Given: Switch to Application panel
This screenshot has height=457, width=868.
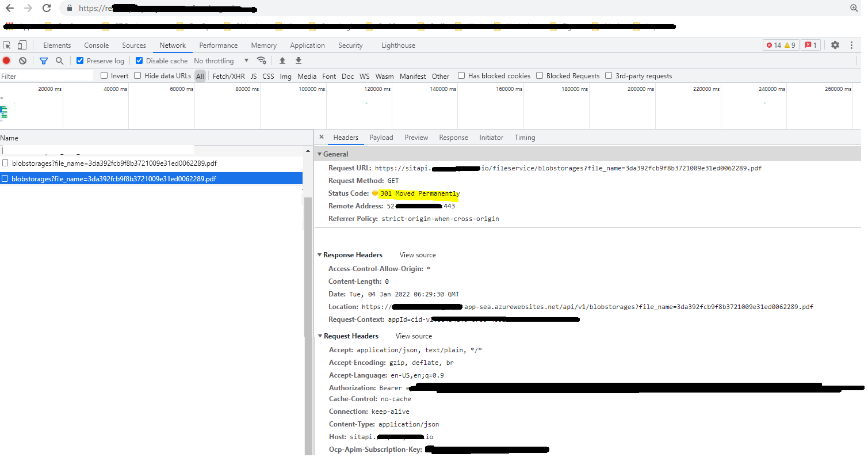Looking at the screenshot, I should point(307,45).
